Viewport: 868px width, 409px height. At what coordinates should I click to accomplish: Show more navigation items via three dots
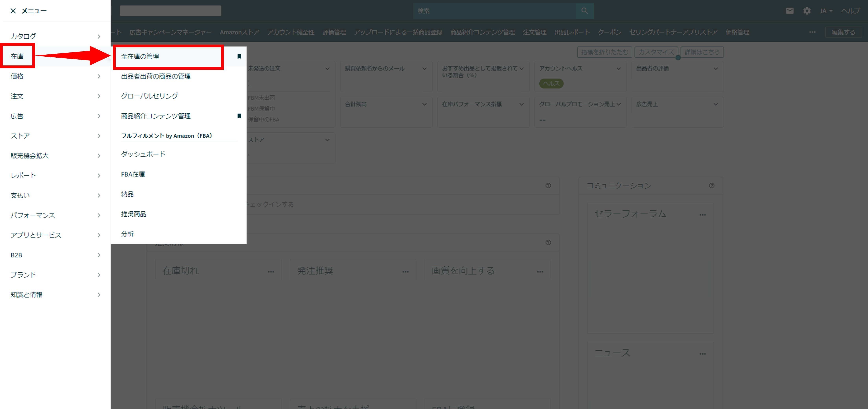812,32
